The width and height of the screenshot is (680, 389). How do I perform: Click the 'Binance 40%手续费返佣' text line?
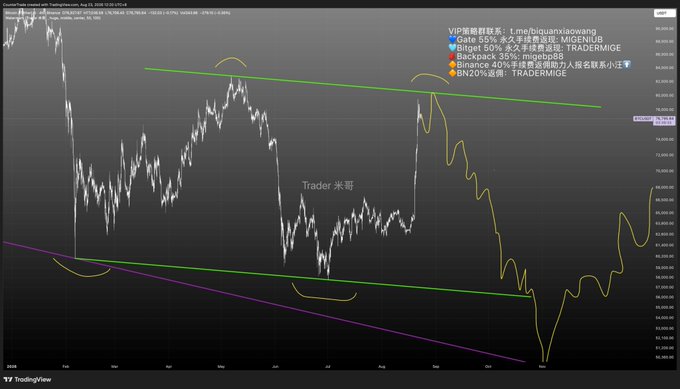(x=539, y=65)
